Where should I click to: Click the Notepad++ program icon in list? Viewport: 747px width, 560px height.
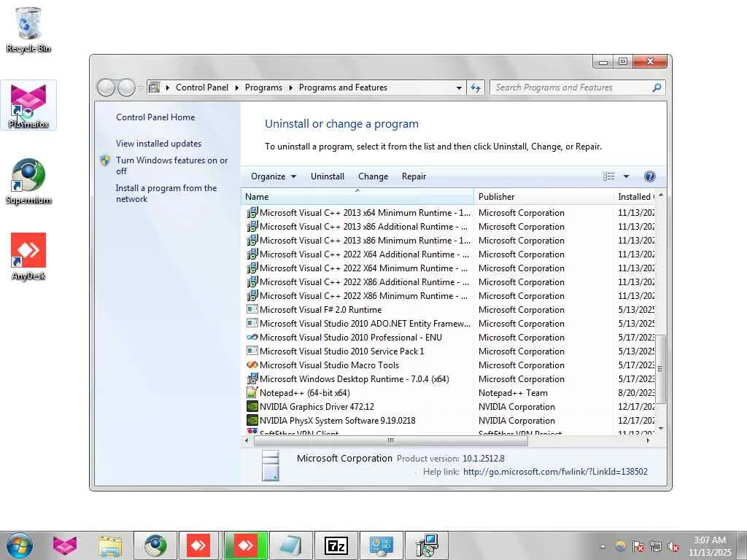252,393
